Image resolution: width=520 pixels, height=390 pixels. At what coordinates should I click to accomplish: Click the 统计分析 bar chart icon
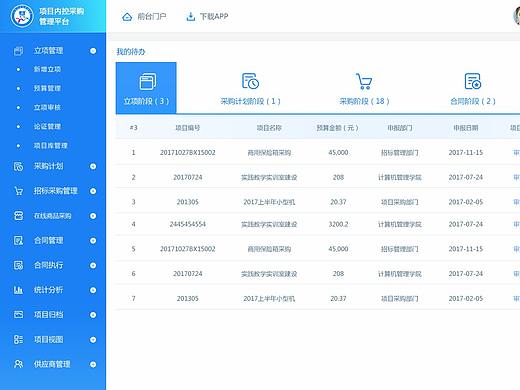[19, 290]
